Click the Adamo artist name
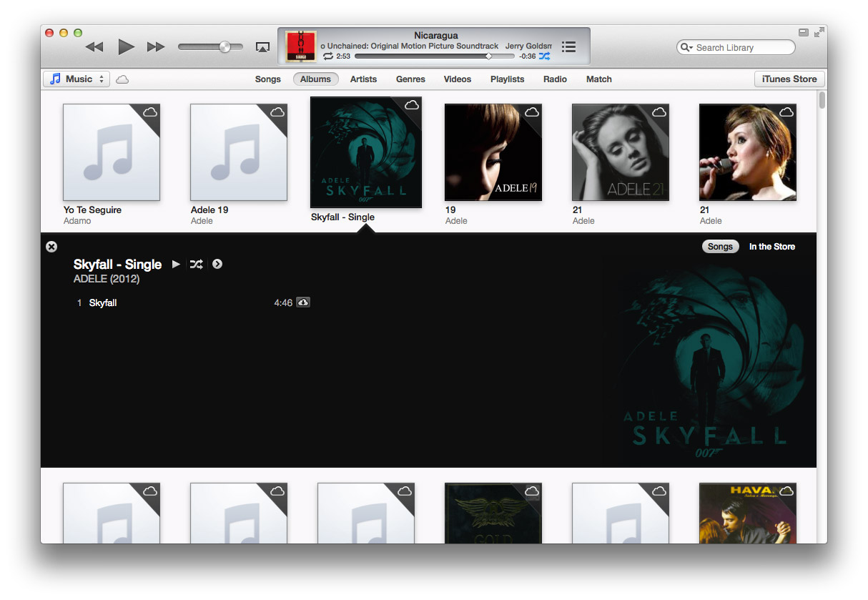 click(77, 221)
